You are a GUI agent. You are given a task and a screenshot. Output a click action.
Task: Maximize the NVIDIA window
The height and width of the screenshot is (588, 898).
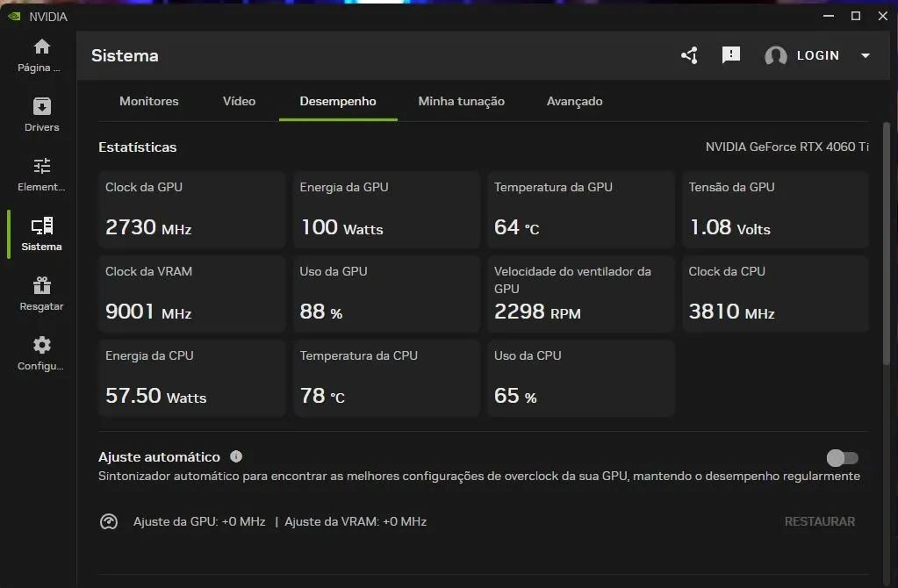pyautogui.click(x=856, y=16)
